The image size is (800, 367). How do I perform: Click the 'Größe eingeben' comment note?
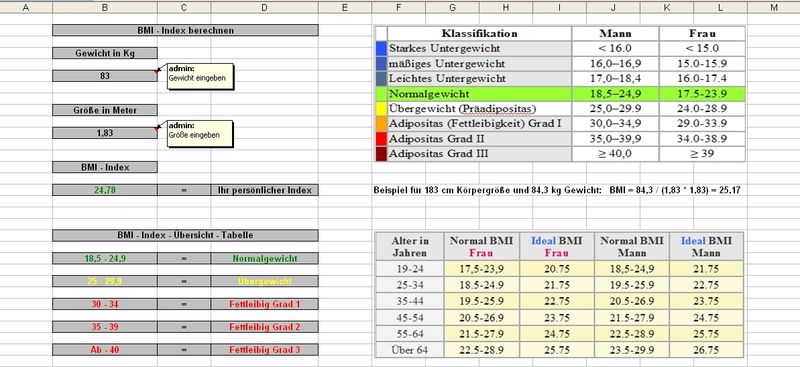click(x=201, y=133)
